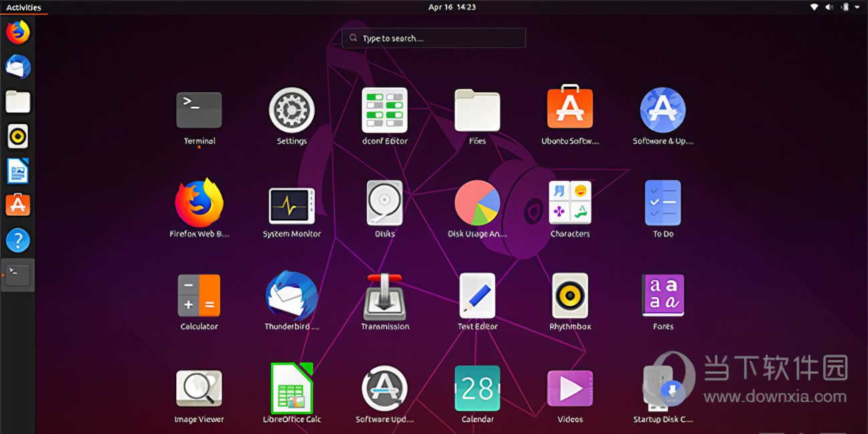Click the volume speaker icon in the top bar

pos(829,7)
